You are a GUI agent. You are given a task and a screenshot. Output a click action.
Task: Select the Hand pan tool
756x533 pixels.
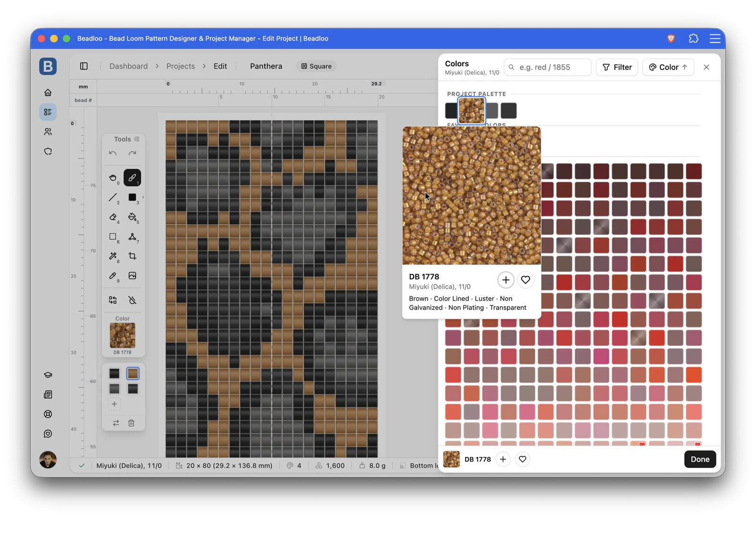112,178
